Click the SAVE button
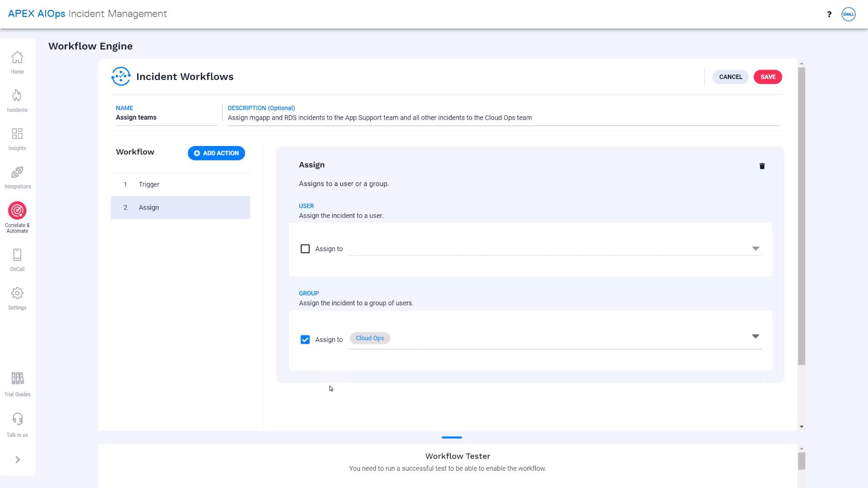The height and width of the screenshot is (488, 868). [x=768, y=77]
